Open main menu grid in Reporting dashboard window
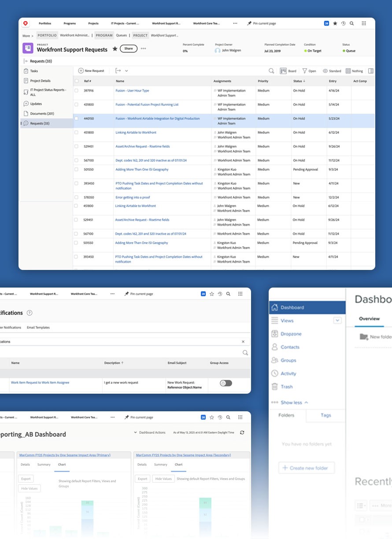392x539 pixels. [x=240, y=417]
